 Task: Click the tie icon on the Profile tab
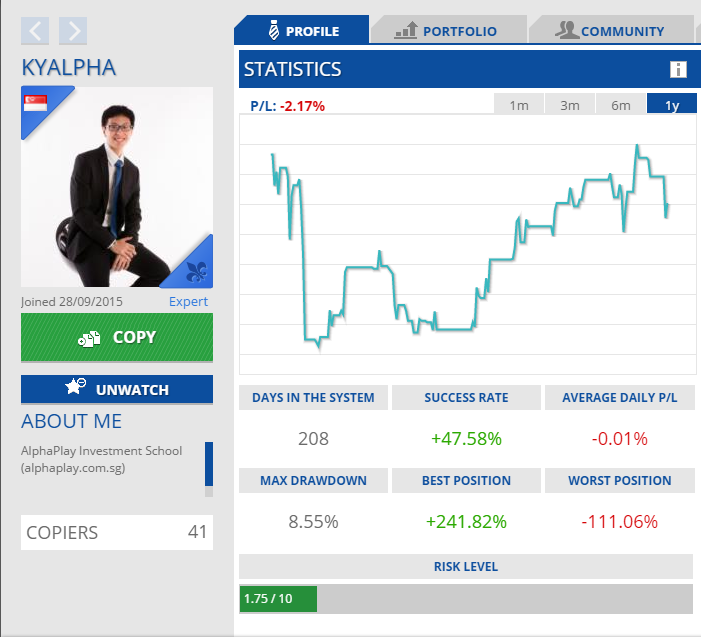(x=272, y=31)
